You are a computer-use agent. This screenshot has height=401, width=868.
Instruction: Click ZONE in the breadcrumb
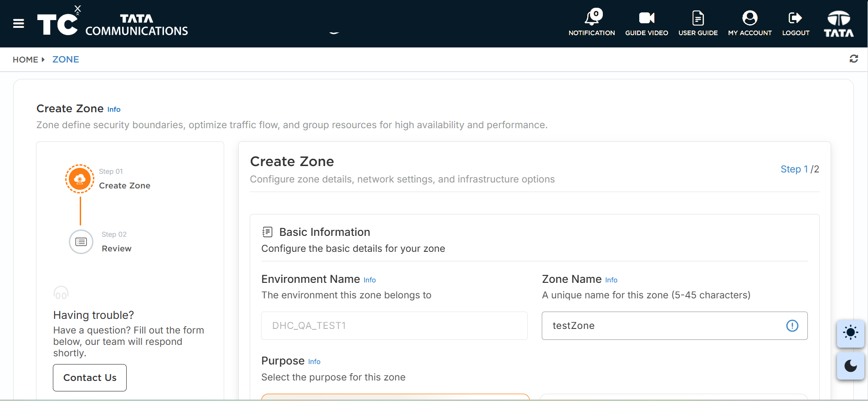click(x=66, y=60)
